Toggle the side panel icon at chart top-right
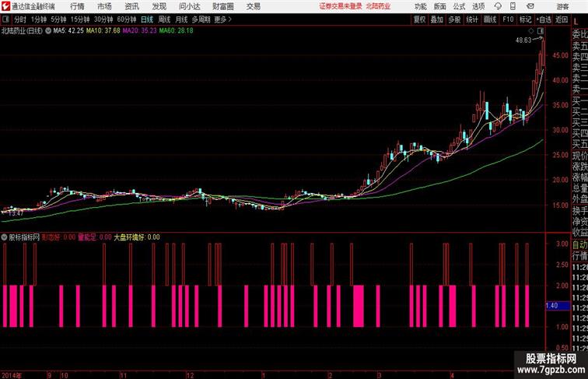 [x=541, y=31]
